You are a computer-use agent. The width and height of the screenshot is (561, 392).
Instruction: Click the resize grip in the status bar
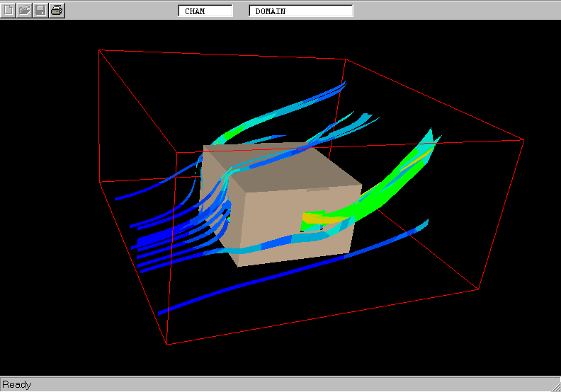coord(554,385)
